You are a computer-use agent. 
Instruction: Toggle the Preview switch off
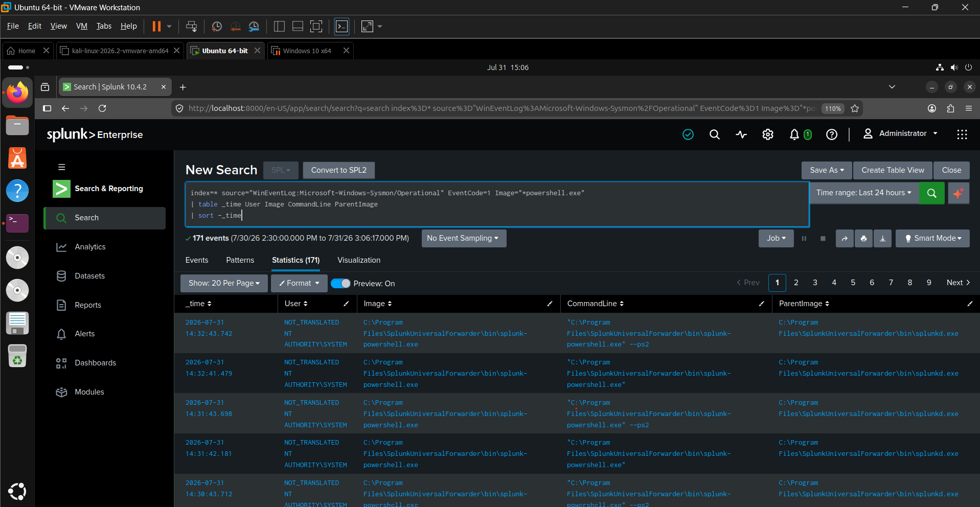pyautogui.click(x=340, y=284)
